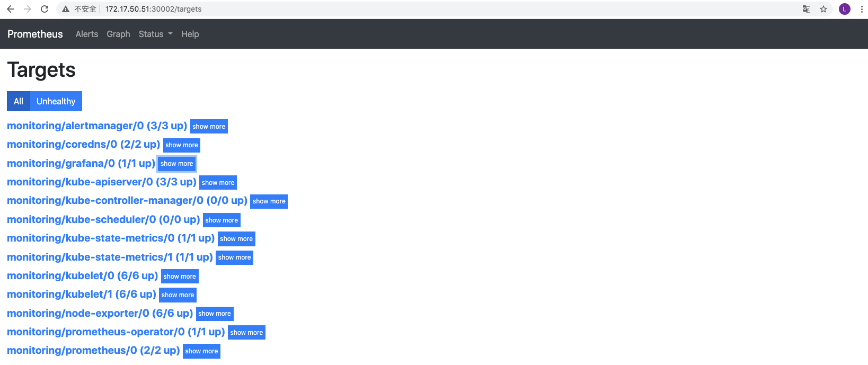Expand alertmanager/0 with show more
868x365 pixels.
209,127
